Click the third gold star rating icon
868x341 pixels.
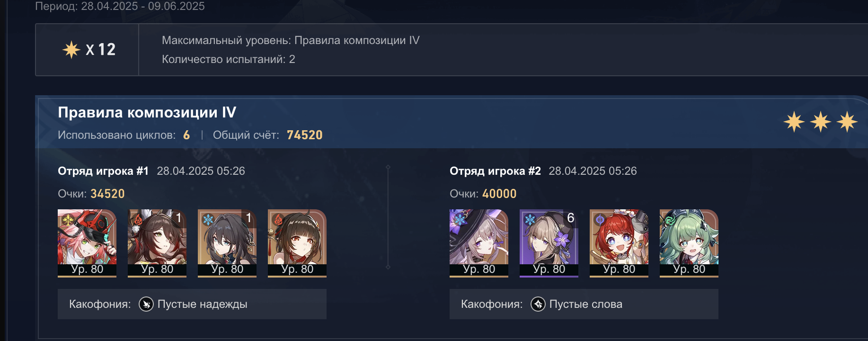[847, 122]
